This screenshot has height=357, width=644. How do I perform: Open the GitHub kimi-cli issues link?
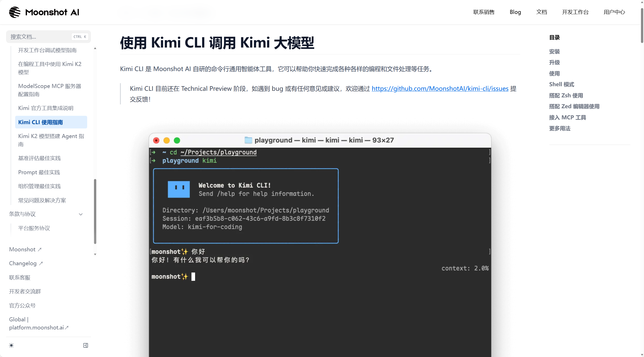click(x=440, y=89)
